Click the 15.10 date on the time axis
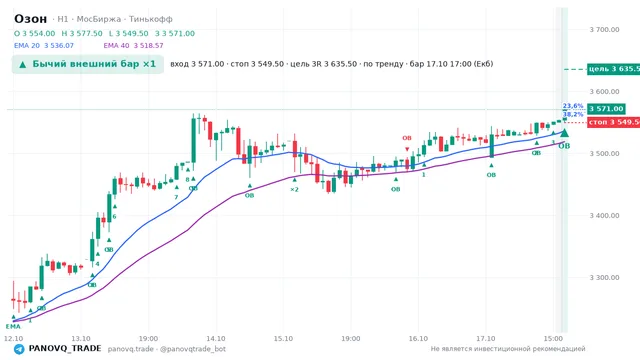The width and height of the screenshot is (640, 360). (x=283, y=338)
